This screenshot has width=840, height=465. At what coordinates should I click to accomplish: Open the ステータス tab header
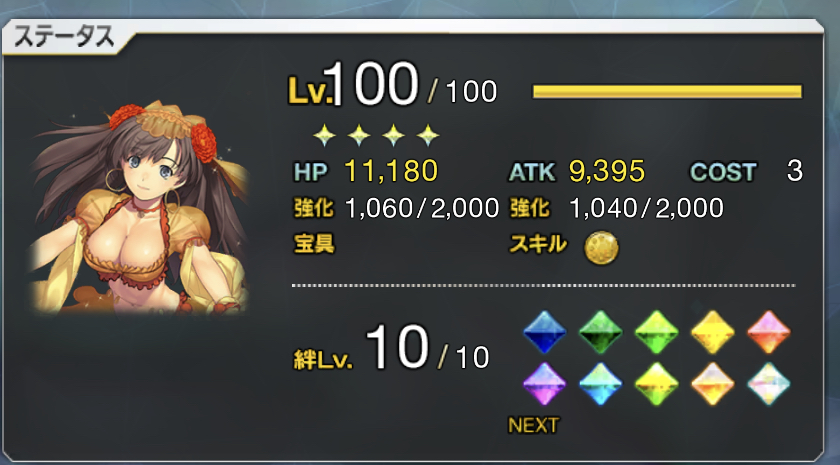point(64,38)
